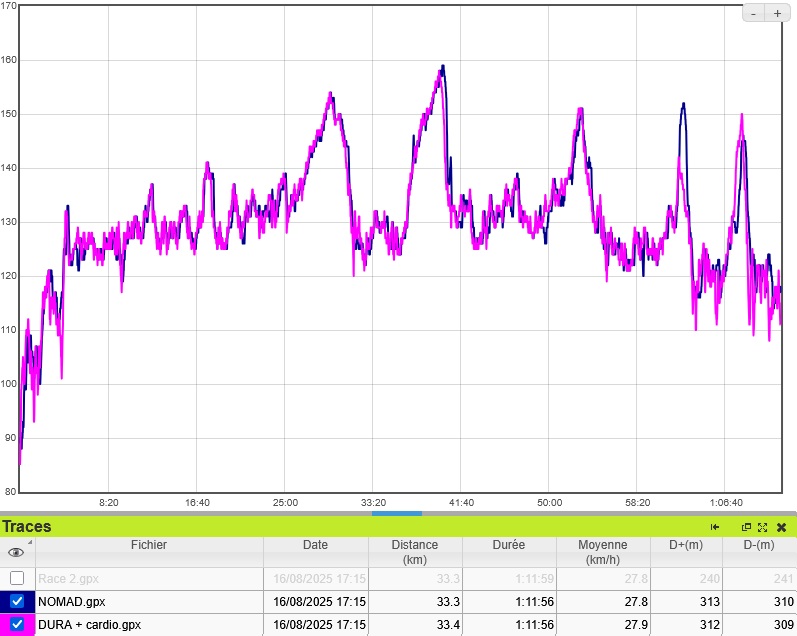Click the Moyenne (km/h) column header

pyautogui.click(x=602, y=552)
